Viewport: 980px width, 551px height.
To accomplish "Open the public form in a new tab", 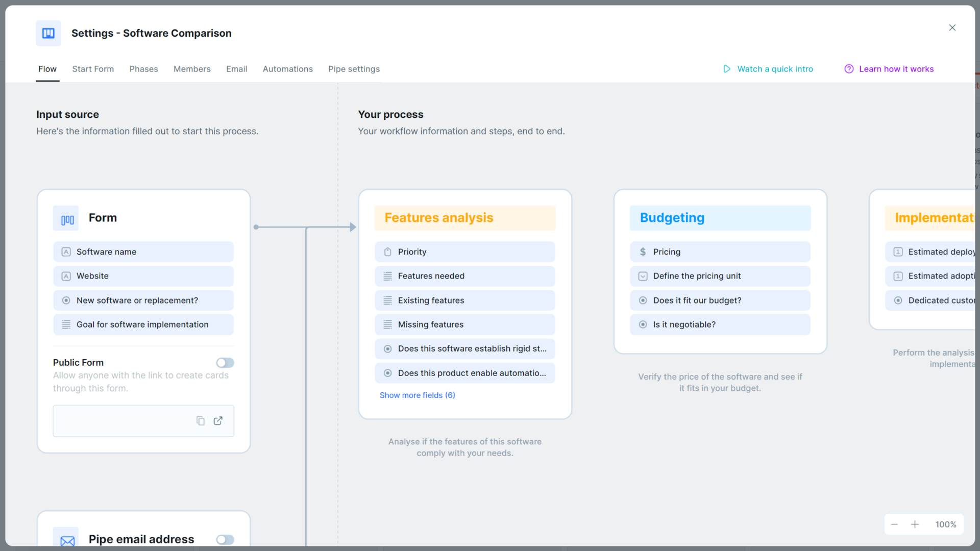I will tap(218, 421).
